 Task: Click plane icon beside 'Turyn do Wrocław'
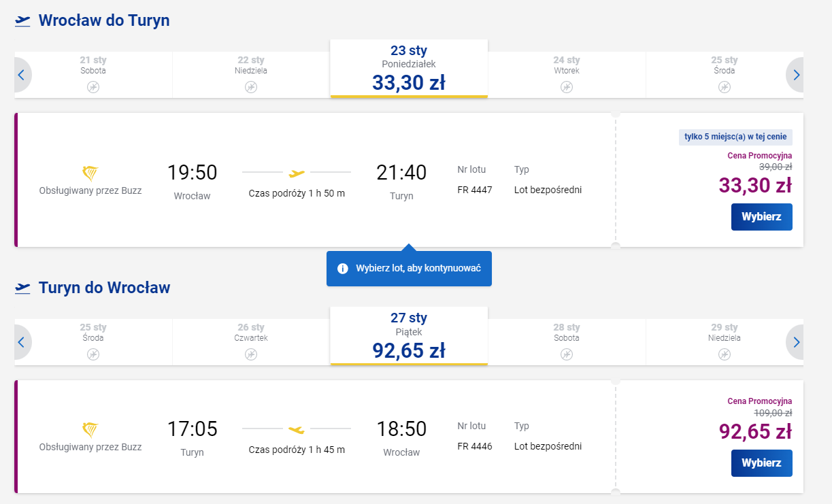coord(22,288)
